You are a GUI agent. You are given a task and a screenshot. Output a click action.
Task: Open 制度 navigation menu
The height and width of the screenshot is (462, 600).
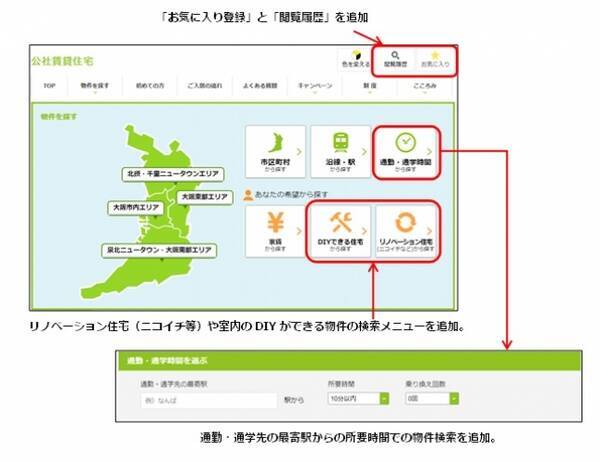(370, 86)
